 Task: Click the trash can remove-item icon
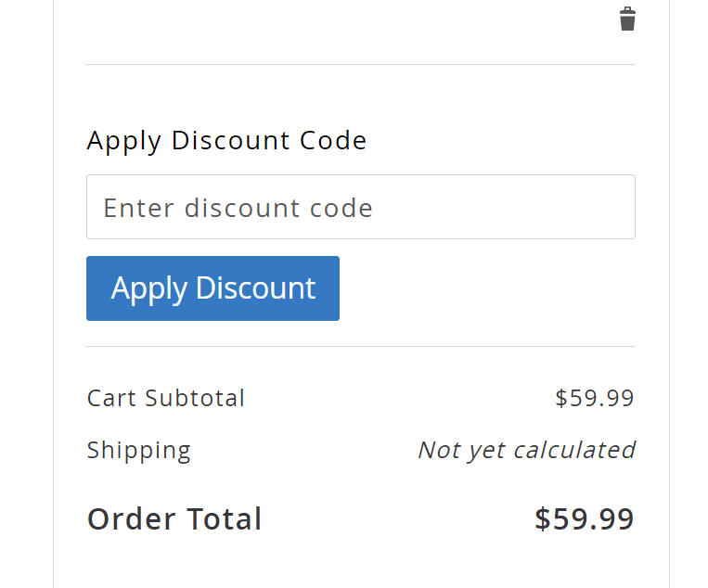[627, 19]
